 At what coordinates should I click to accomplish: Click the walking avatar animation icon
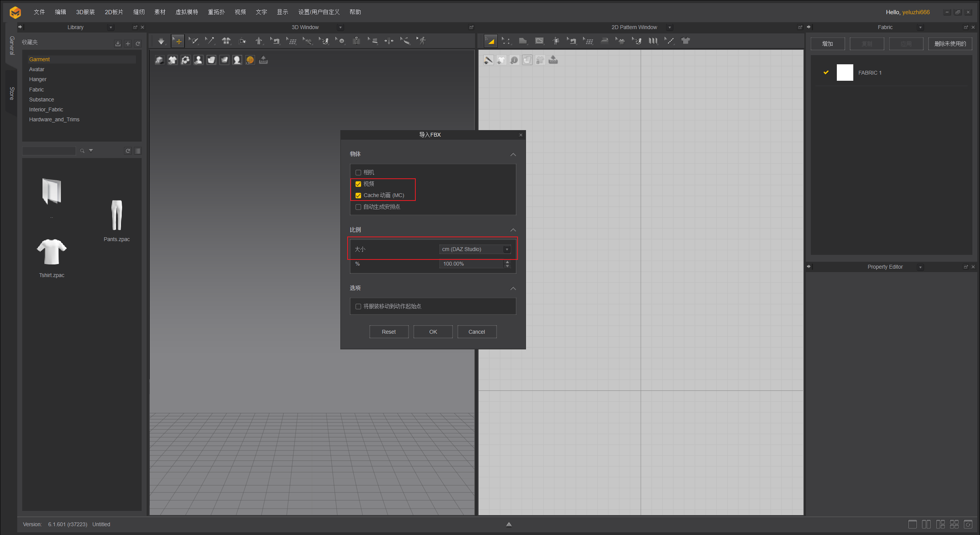coord(422,41)
